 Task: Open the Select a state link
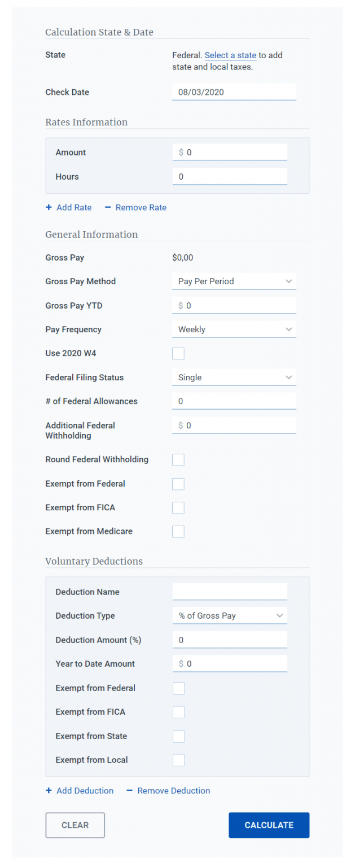[x=229, y=55]
